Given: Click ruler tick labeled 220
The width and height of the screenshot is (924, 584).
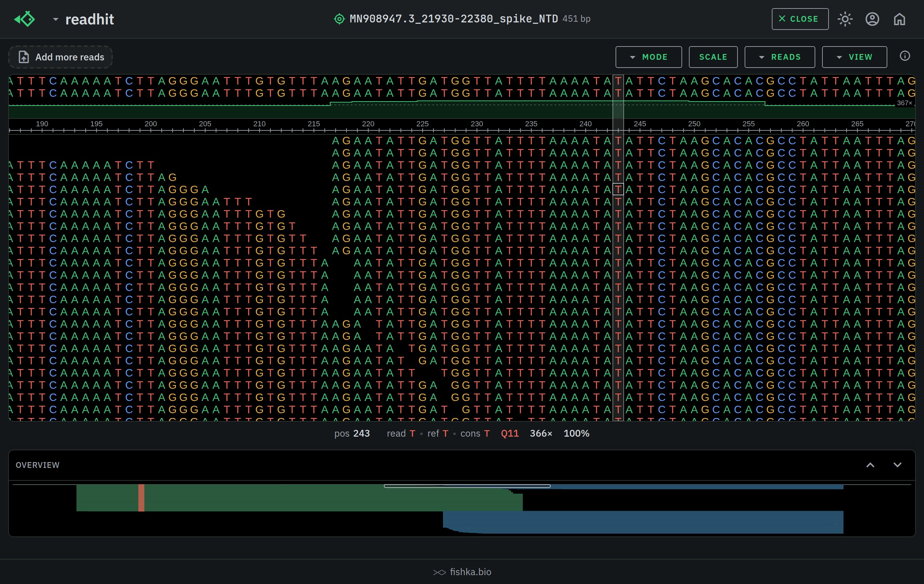Looking at the screenshot, I should point(368,124).
